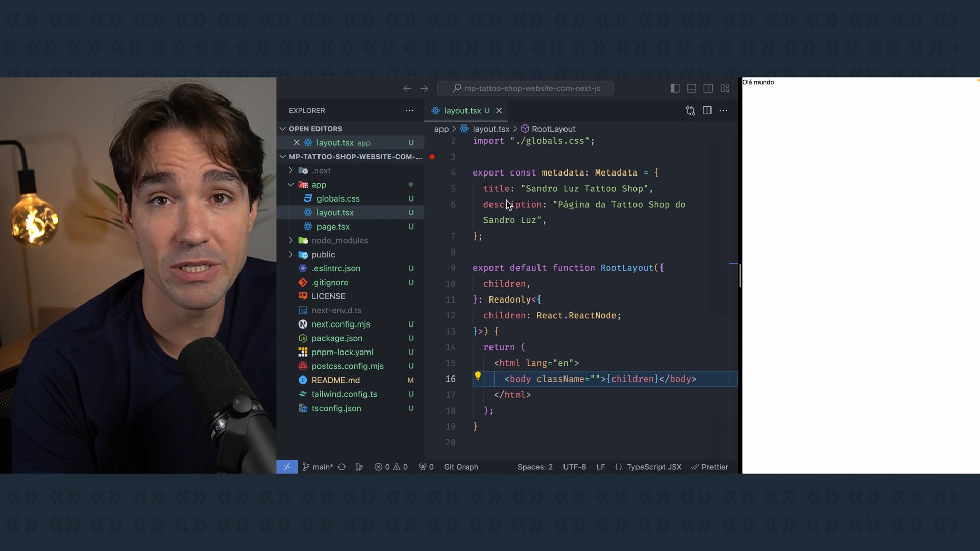Open page.tsx in the explorer

[x=333, y=227]
